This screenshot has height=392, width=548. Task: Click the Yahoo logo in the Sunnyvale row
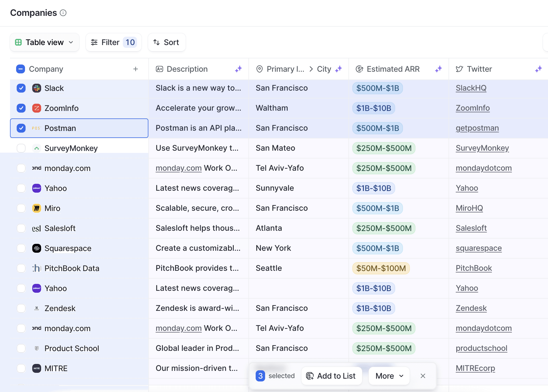coord(37,188)
